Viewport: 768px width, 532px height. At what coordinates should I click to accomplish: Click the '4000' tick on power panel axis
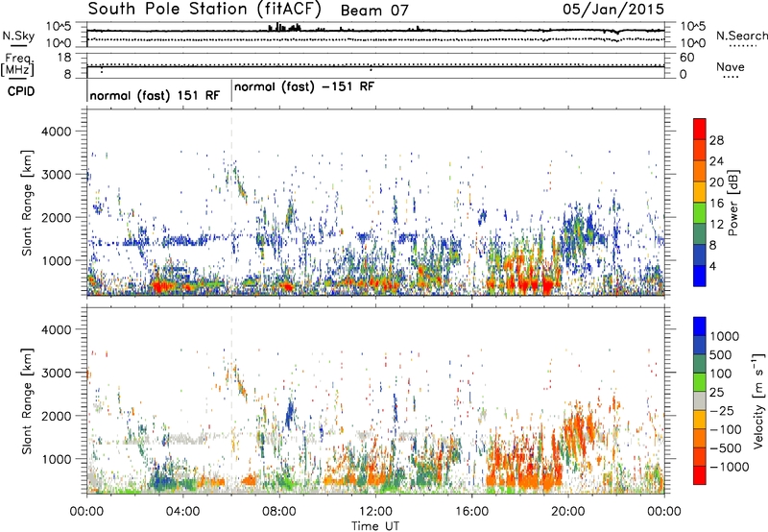coord(57,132)
